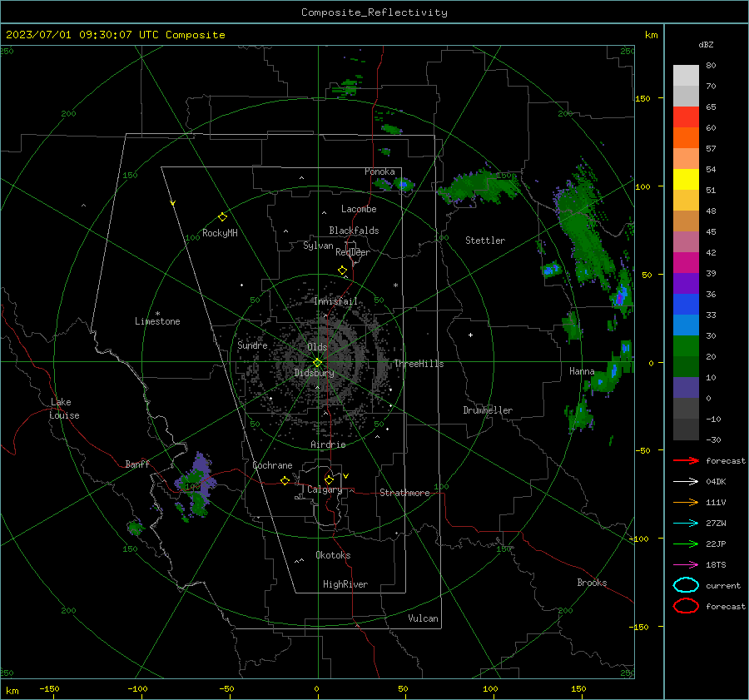Click the yellow diamond marker near RockyMH

tap(222, 217)
